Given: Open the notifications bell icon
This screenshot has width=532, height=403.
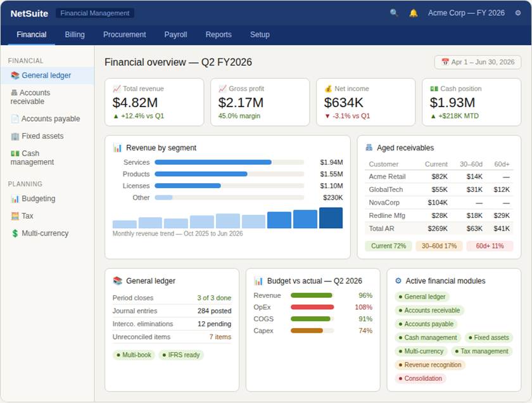Looking at the screenshot, I should (x=413, y=13).
